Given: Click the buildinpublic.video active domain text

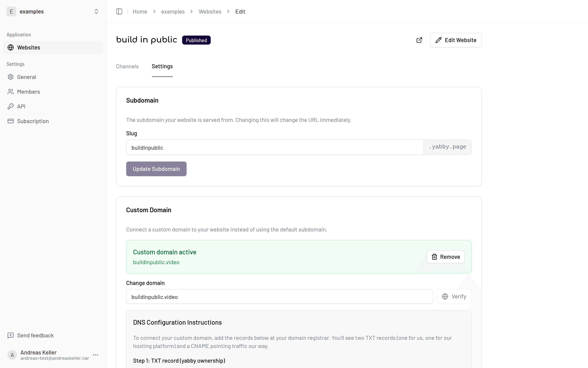Looking at the screenshot, I should click(156, 262).
